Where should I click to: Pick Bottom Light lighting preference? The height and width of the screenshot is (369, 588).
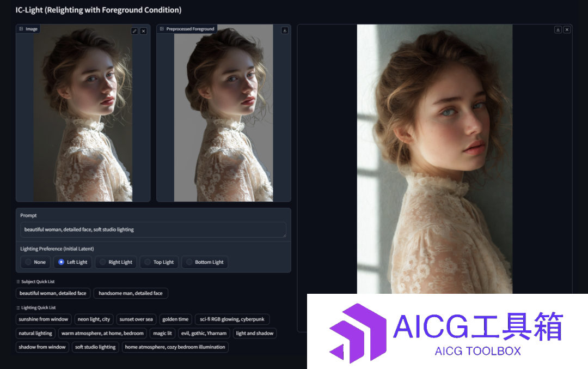coord(205,262)
